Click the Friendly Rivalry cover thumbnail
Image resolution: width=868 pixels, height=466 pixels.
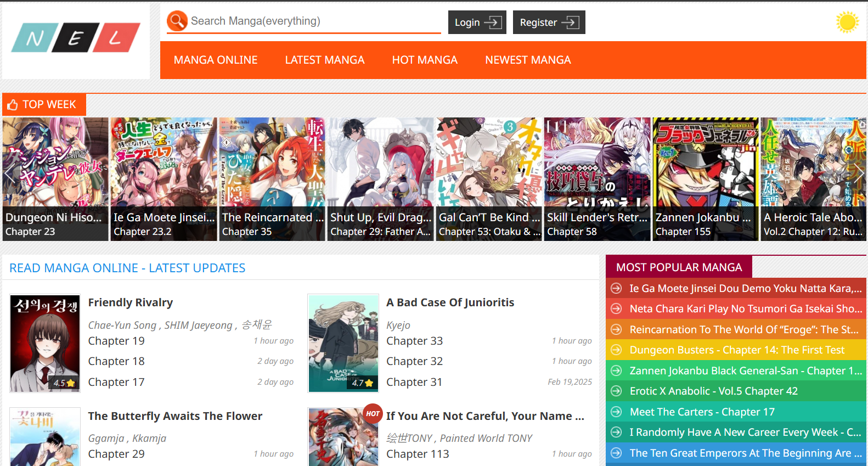click(x=45, y=343)
